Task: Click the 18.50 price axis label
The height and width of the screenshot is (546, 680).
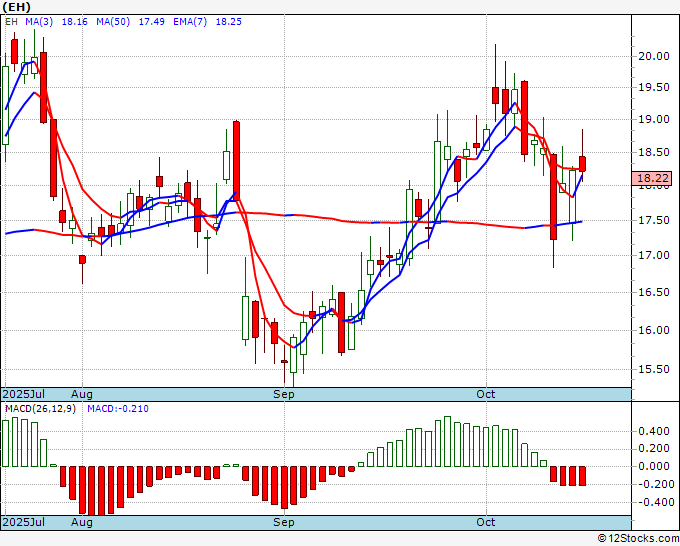Action: point(654,152)
